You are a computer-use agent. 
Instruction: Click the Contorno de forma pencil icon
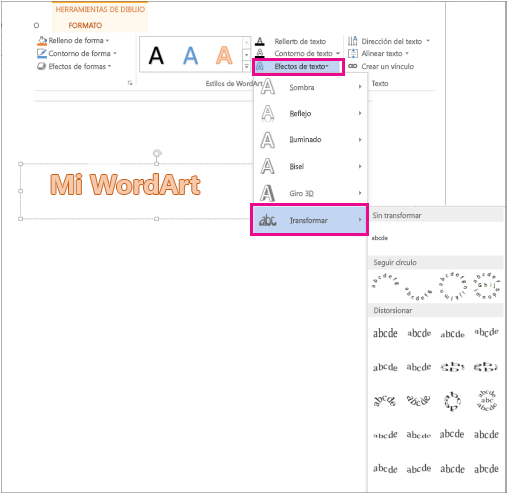(x=42, y=53)
